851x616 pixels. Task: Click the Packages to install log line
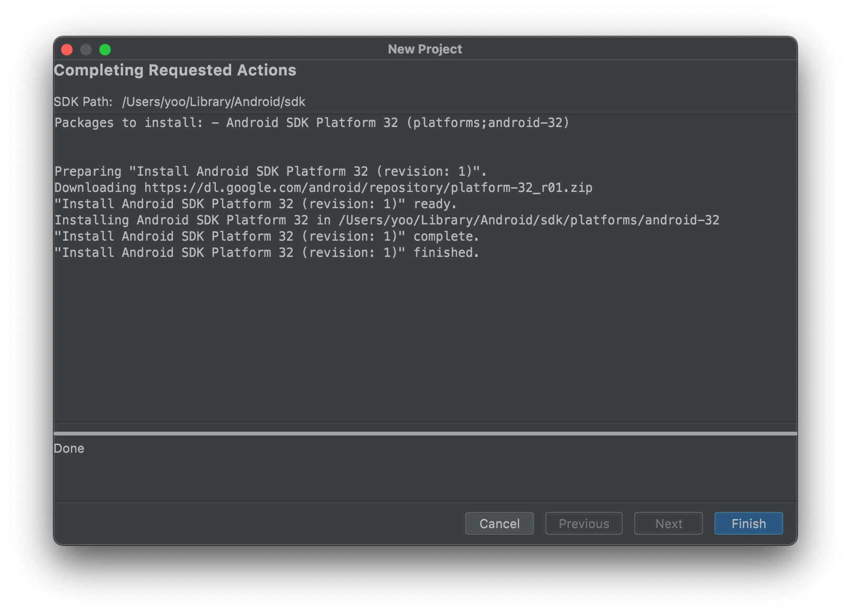(x=312, y=123)
